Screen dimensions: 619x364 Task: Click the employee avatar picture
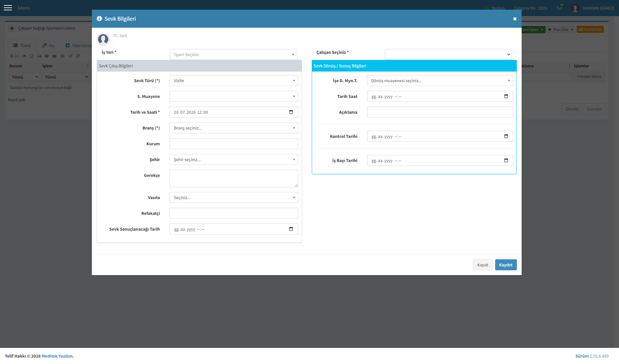pyautogui.click(x=103, y=39)
